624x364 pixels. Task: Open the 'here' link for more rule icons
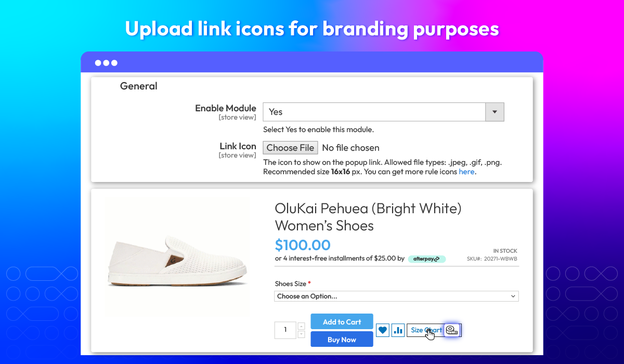tap(466, 172)
